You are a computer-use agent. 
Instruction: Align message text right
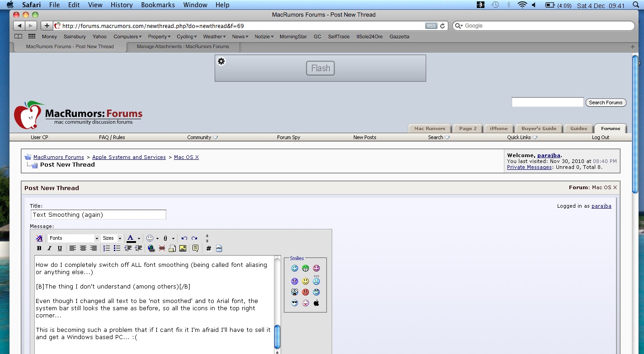[x=94, y=248]
